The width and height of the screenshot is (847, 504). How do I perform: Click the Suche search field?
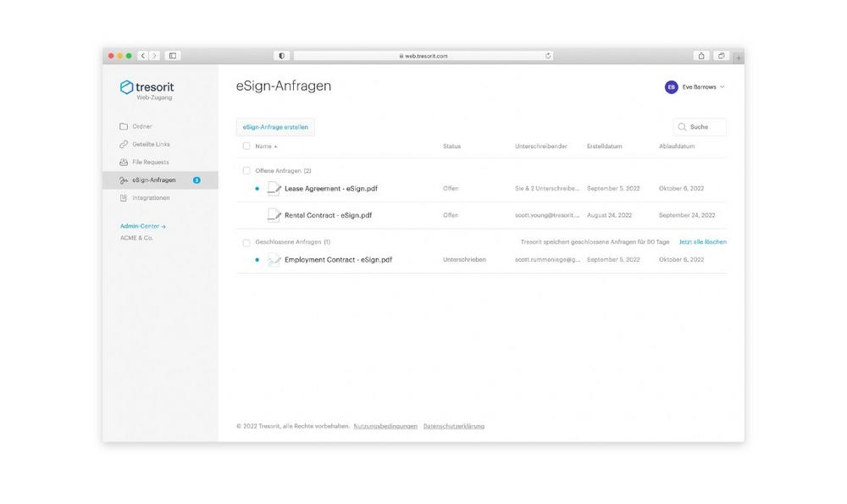700,127
